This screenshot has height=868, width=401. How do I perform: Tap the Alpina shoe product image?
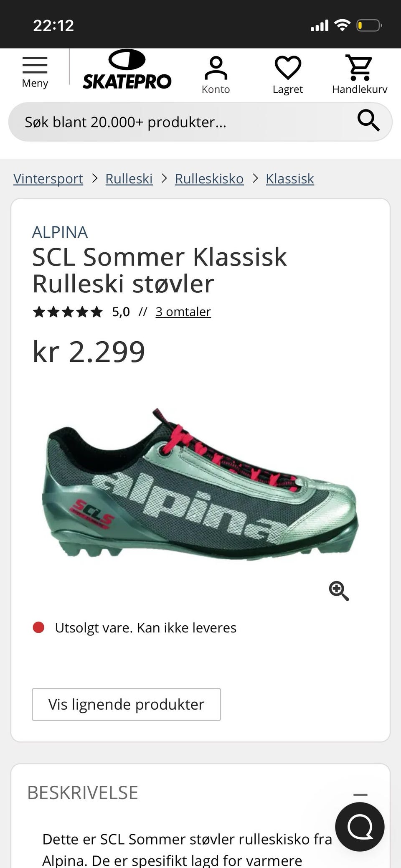pyautogui.click(x=200, y=484)
